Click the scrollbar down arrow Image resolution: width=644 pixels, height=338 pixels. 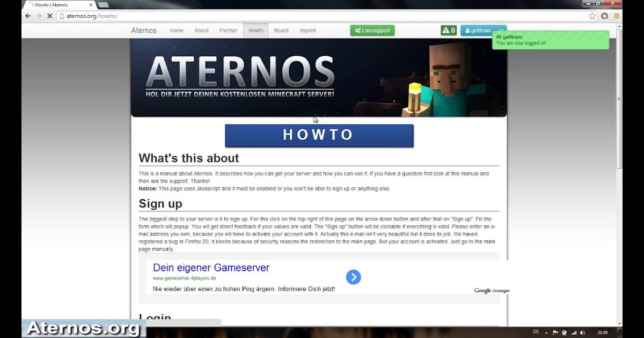(x=619, y=323)
